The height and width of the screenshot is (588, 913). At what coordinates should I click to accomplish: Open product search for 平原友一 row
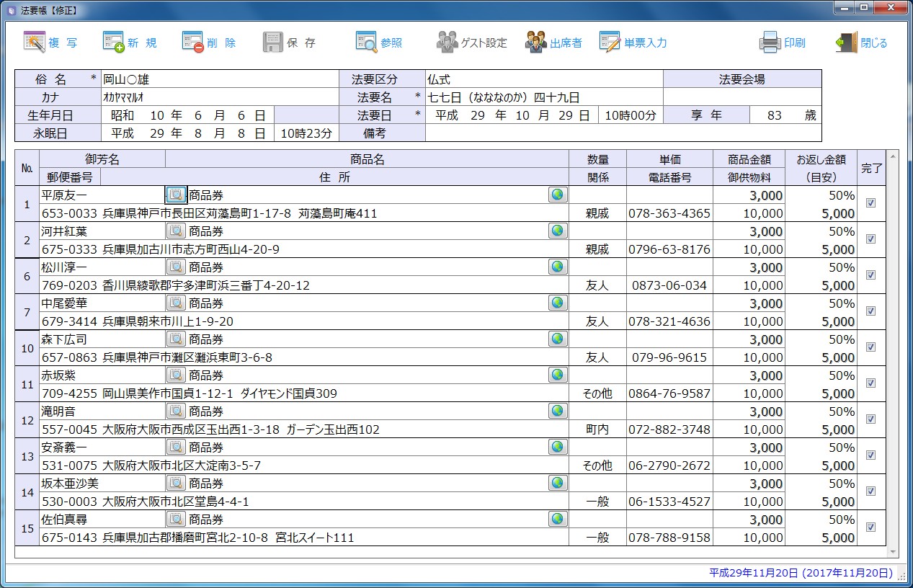click(176, 195)
